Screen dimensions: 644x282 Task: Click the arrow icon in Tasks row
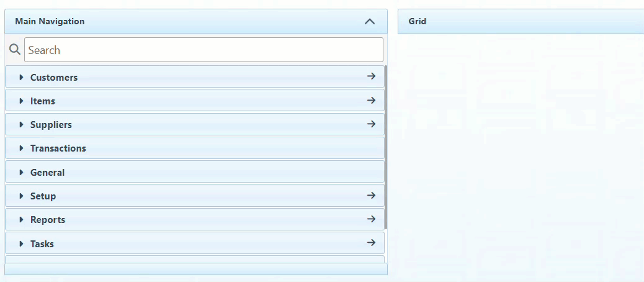pyautogui.click(x=371, y=242)
